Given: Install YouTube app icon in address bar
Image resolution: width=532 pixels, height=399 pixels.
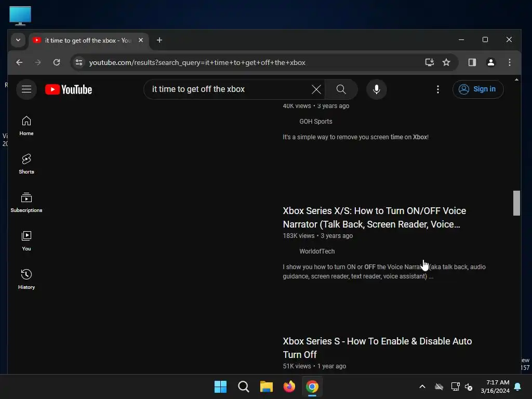Looking at the screenshot, I should pyautogui.click(x=429, y=62).
